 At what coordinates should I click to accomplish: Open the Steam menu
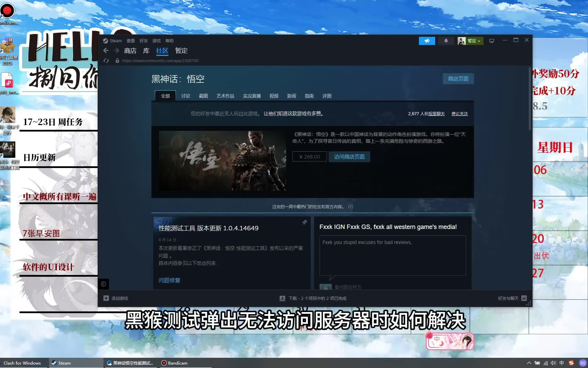(116, 41)
